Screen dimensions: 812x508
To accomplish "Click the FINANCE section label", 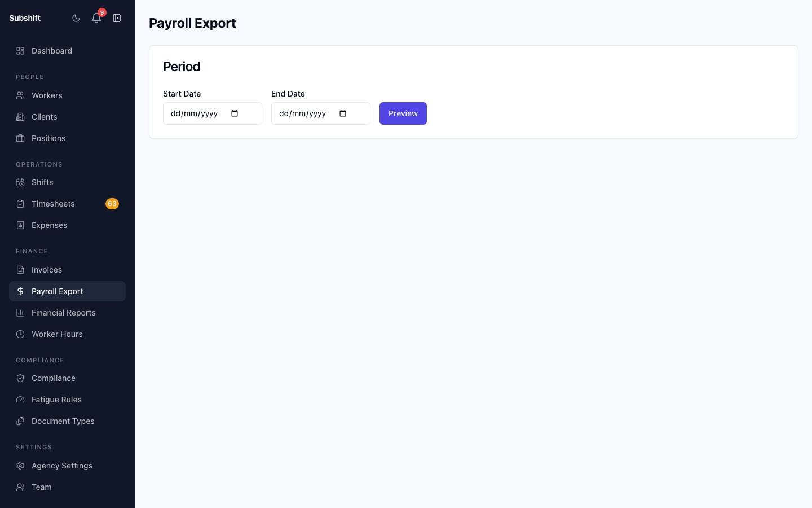I will pyautogui.click(x=32, y=251).
